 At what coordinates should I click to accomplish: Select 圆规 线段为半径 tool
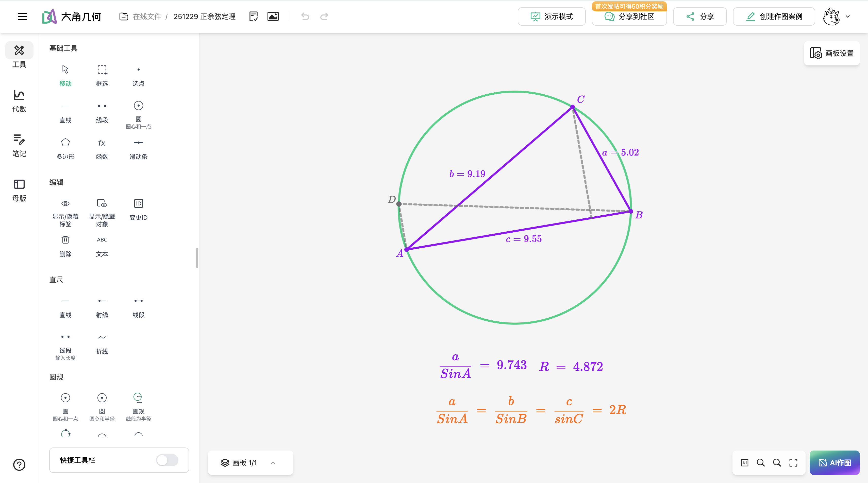click(138, 407)
